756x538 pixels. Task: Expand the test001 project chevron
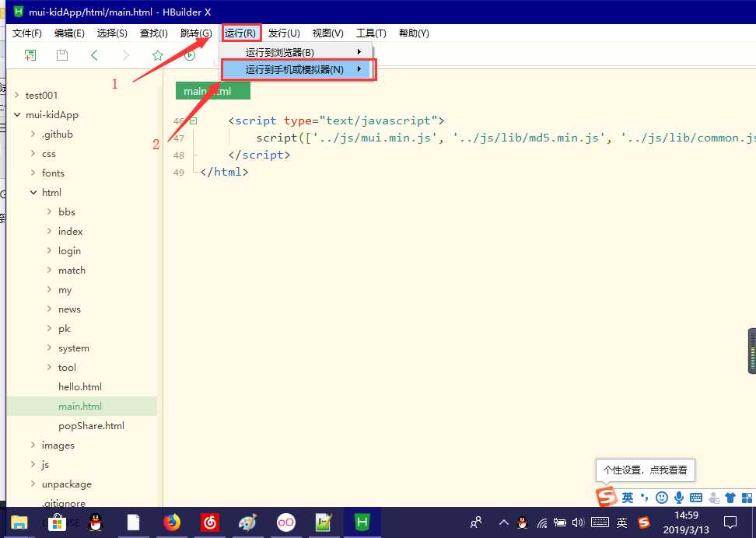[x=17, y=95]
